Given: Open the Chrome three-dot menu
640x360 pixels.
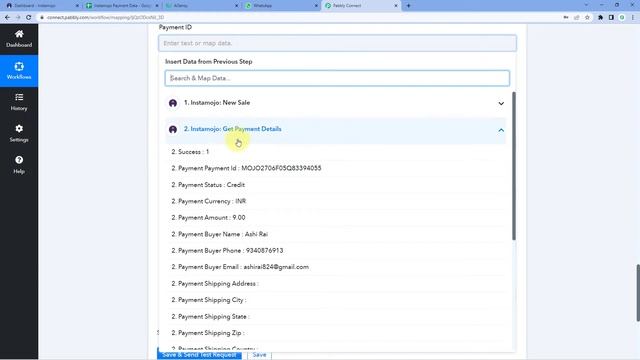Looking at the screenshot, I should coord(633,18).
